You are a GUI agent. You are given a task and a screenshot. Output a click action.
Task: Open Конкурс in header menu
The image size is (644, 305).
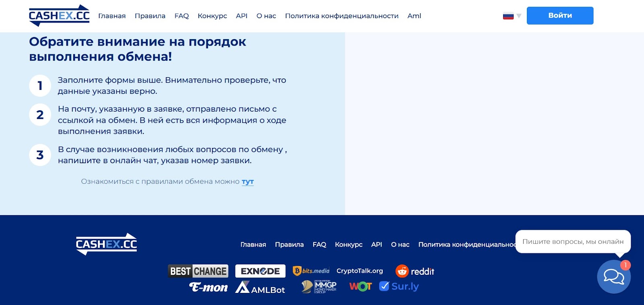(x=212, y=16)
